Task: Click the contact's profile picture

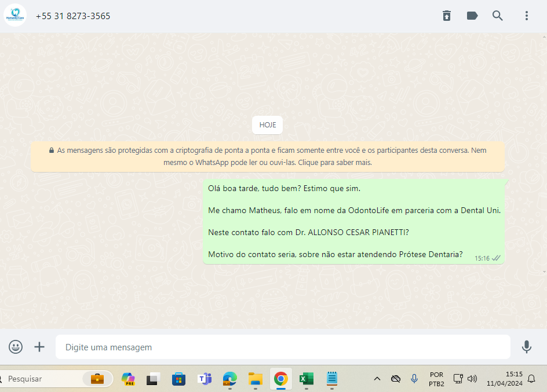Action: pos(15,16)
